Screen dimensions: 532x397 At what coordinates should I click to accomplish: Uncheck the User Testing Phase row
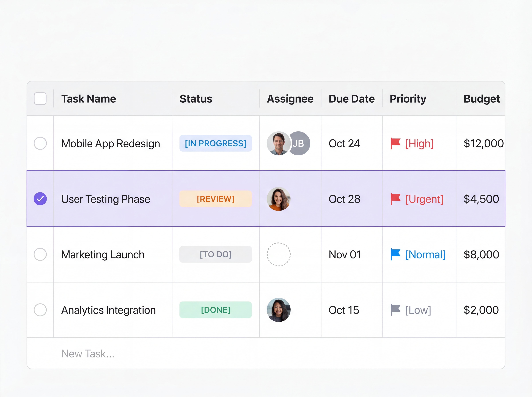[40, 199]
